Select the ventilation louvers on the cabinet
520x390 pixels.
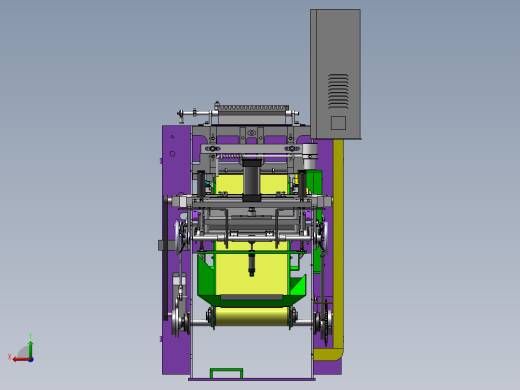338,91
